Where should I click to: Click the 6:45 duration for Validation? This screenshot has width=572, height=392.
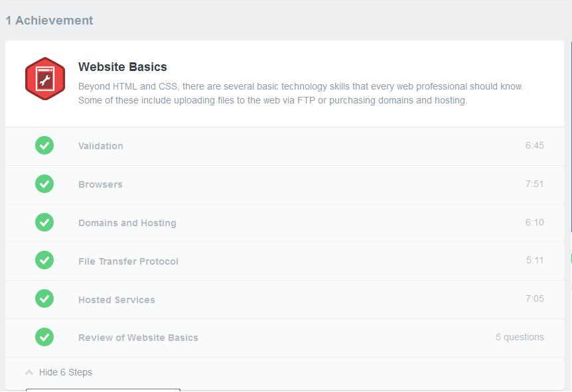tap(534, 145)
